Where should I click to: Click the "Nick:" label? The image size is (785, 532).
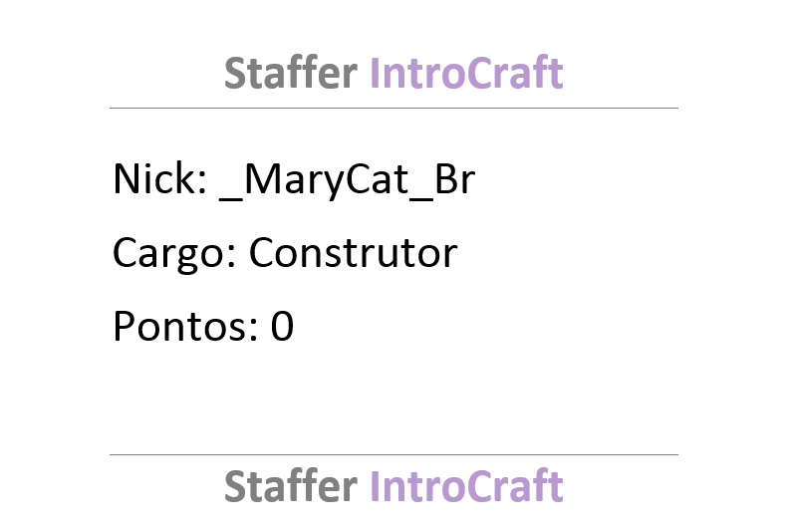click(160, 178)
